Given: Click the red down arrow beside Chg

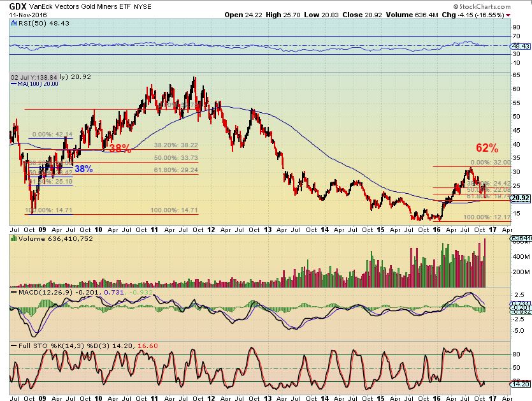Looking at the screenshot, I should point(508,15).
